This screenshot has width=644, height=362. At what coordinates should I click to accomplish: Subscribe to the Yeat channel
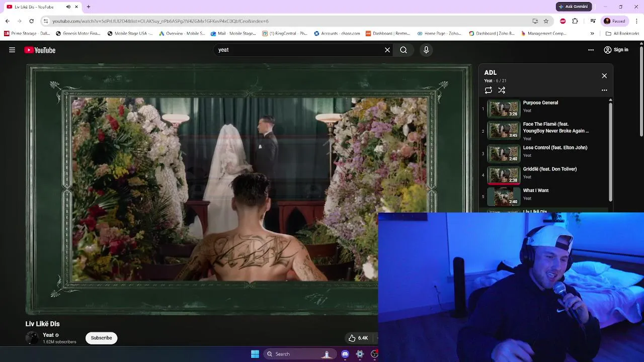click(x=101, y=338)
